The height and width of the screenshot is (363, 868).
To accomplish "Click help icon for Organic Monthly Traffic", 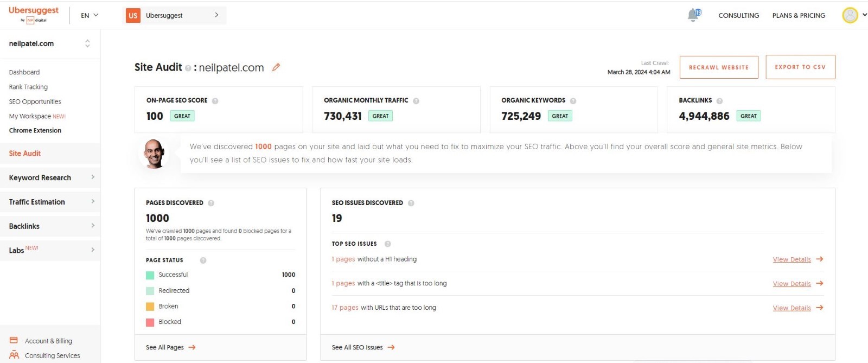I will click(x=416, y=101).
